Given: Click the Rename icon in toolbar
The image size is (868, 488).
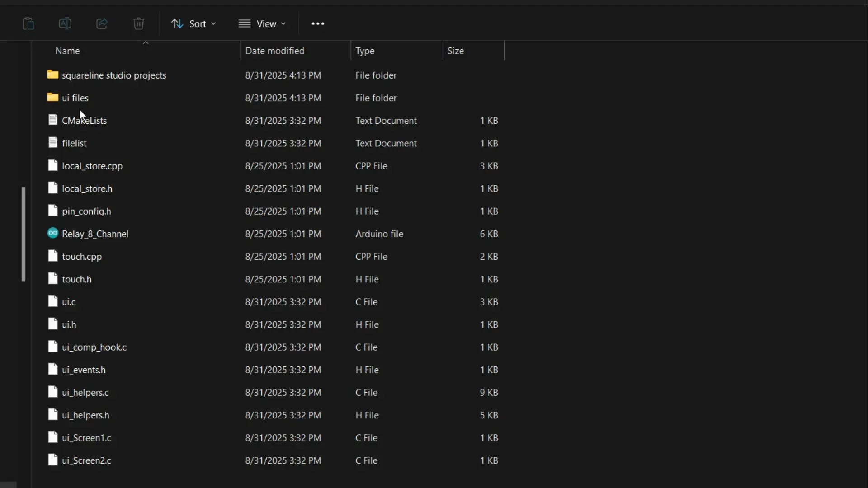Looking at the screenshot, I should [x=65, y=23].
